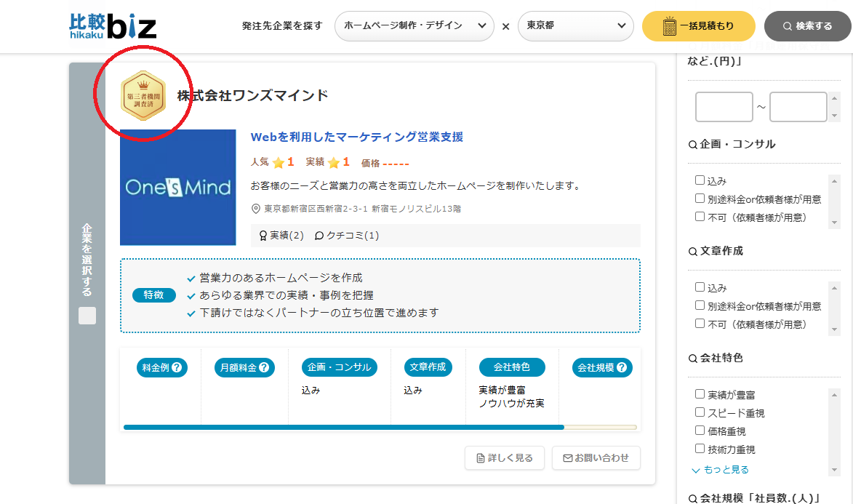853x504 pixels.
Task: Click the 料金例 help question mark icon
Action: click(x=176, y=368)
